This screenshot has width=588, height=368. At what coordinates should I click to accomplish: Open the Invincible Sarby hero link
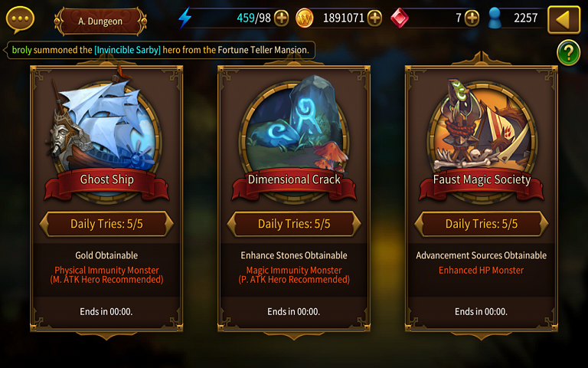pyautogui.click(x=128, y=50)
